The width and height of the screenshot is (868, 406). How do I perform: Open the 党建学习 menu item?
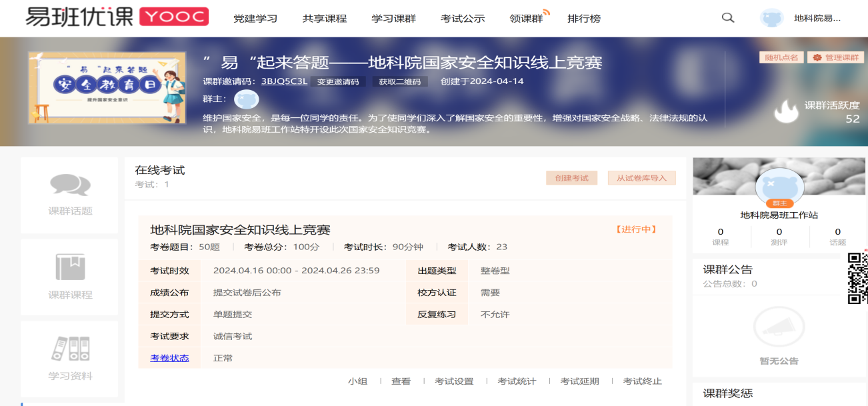pos(255,19)
